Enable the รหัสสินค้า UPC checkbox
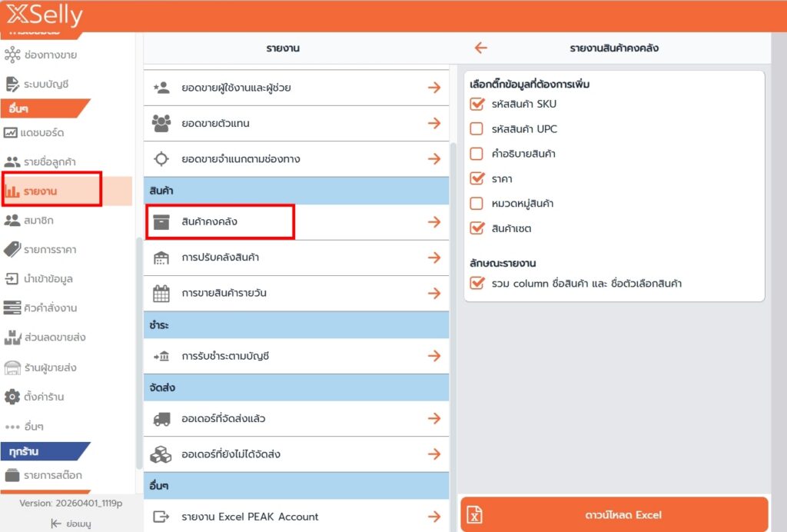787x532 pixels. point(477,129)
